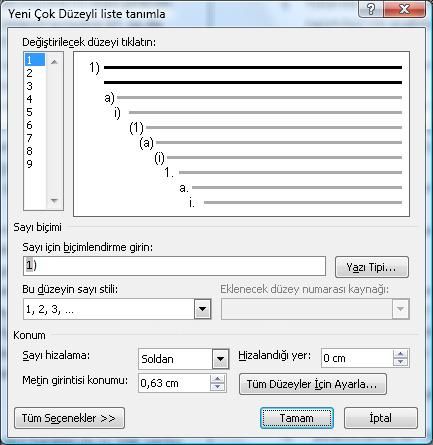Close the dialog with the X icon
Screen dimensions: 433x445
click(x=404, y=9)
